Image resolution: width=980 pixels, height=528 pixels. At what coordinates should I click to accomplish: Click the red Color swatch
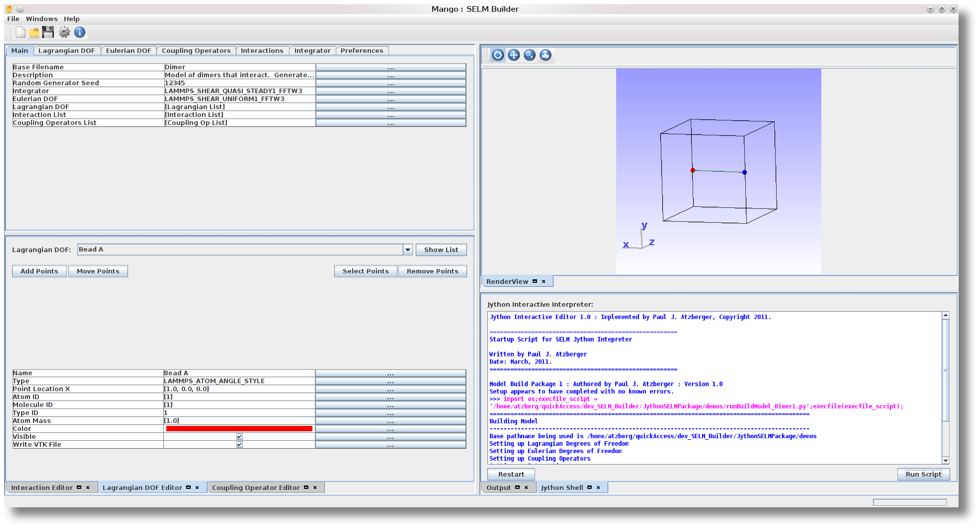click(x=239, y=429)
